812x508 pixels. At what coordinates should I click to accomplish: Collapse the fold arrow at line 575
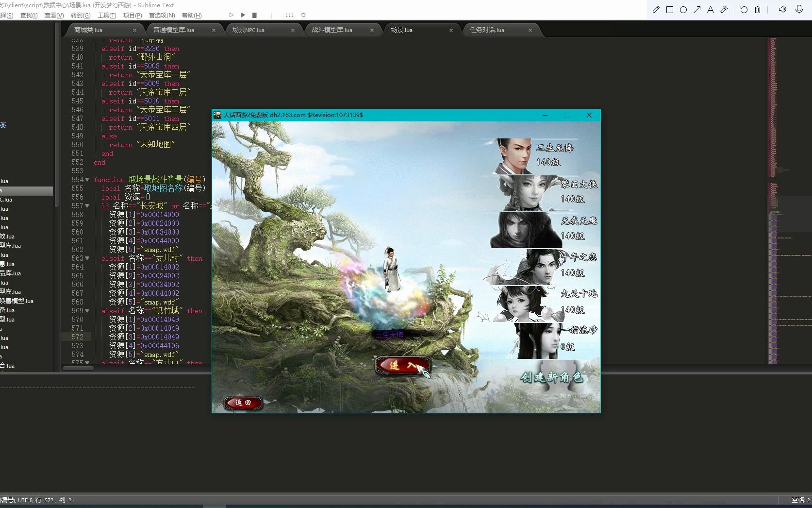coord(87,362)
